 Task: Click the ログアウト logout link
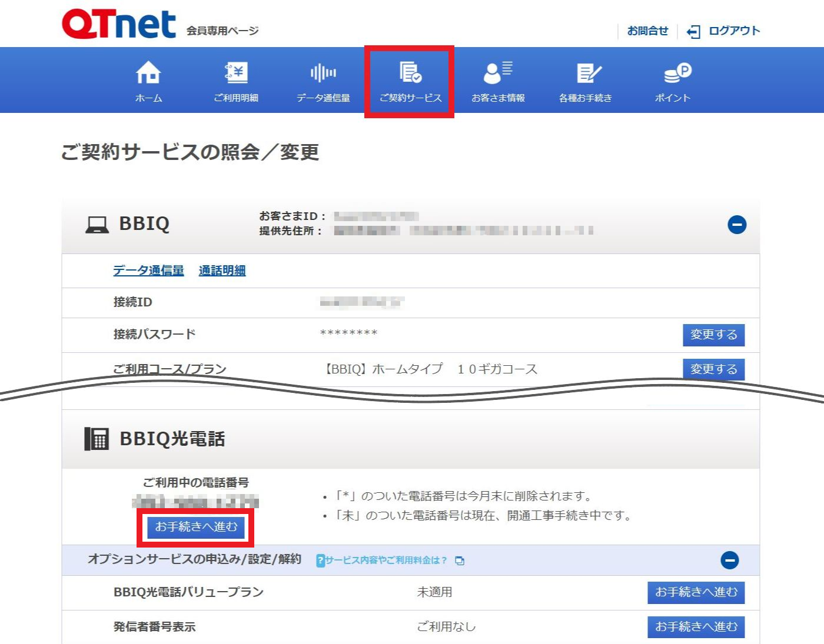[734, 31]
